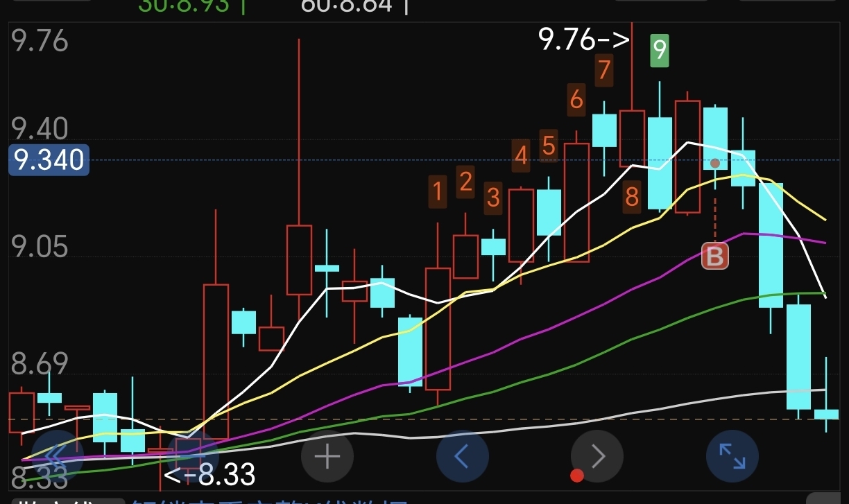Tap the gray dot above the B marker

click(715, 164)
